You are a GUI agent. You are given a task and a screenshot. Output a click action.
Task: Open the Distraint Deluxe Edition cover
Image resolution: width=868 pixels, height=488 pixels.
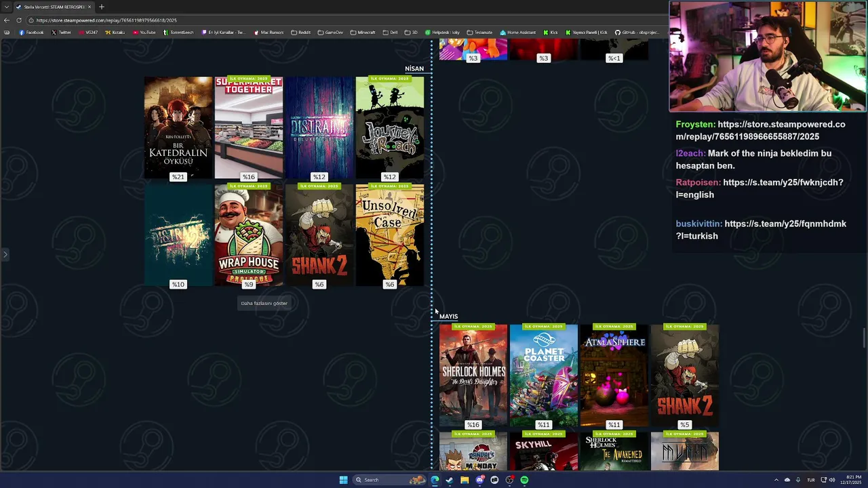click(x=319, y=127)
